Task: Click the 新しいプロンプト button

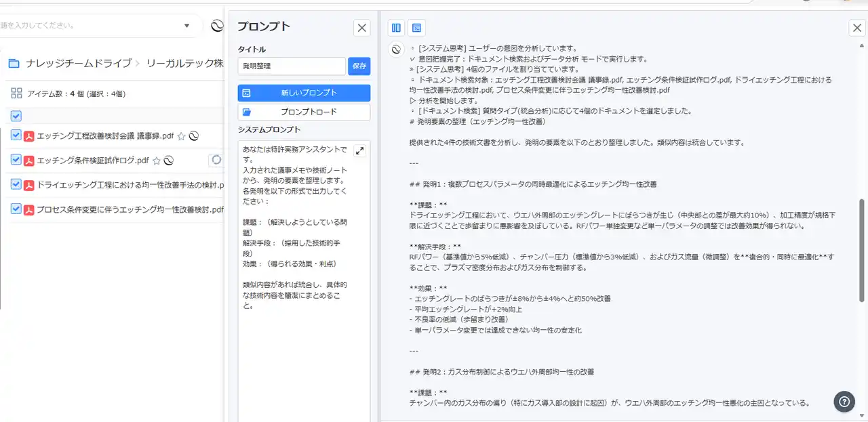Action: tap(304, 93)
